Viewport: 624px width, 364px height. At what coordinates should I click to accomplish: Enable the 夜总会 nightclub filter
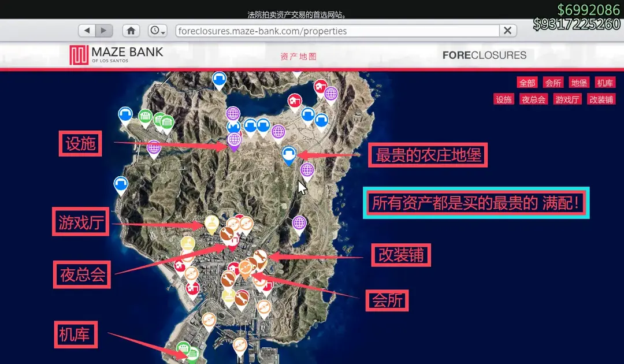(x=533, y=99)
